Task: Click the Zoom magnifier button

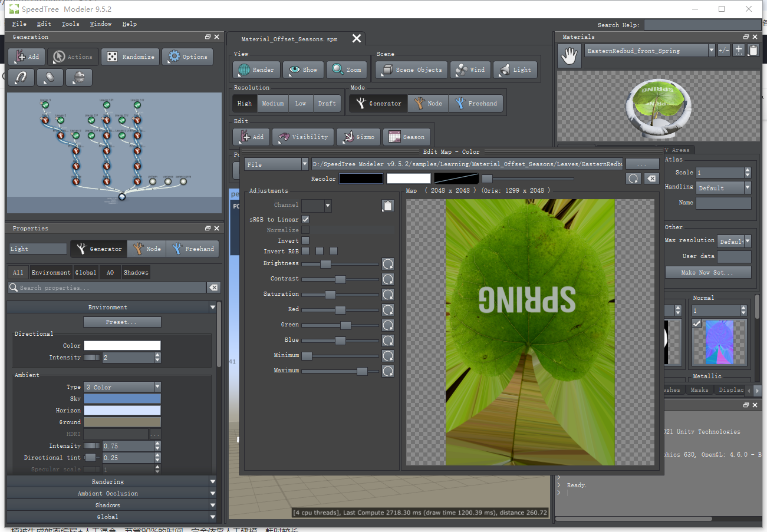Action: tap(347, 70)
